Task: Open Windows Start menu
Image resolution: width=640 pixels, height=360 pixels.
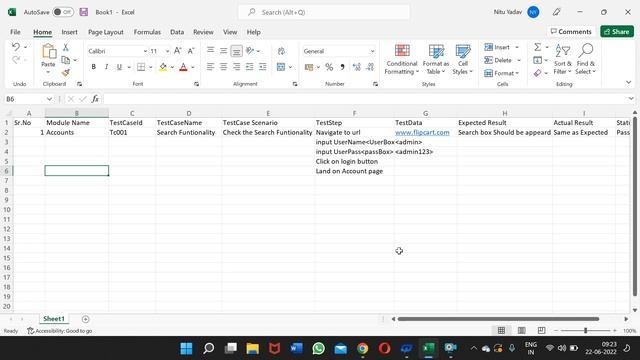Action: click(187, 348)
